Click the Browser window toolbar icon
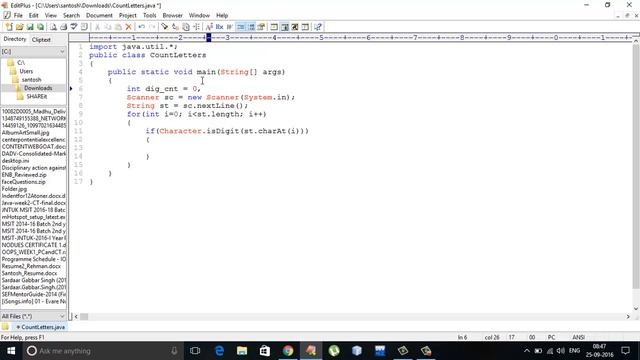 [274, 27]
